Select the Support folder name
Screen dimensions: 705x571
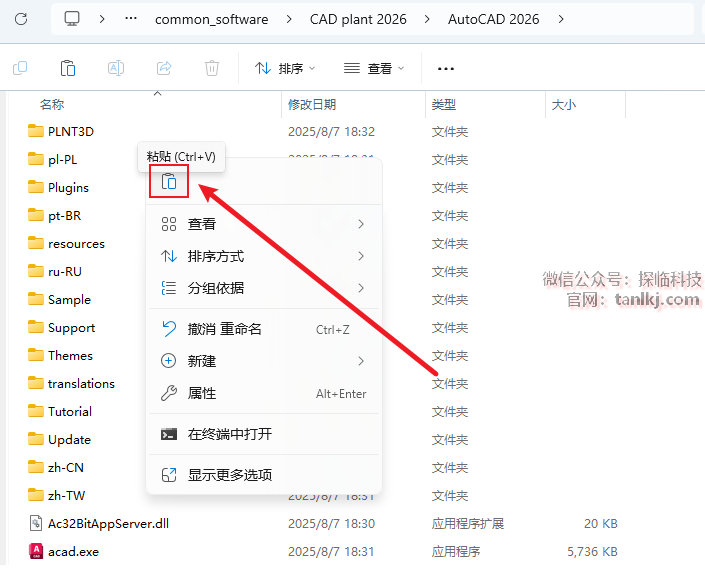pyautogui.click(x=71, y=328)
